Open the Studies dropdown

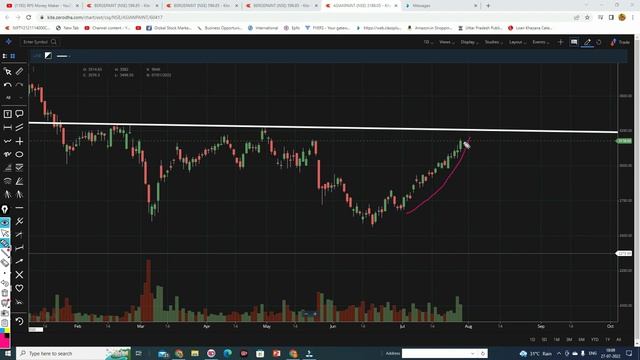(493, 42)
